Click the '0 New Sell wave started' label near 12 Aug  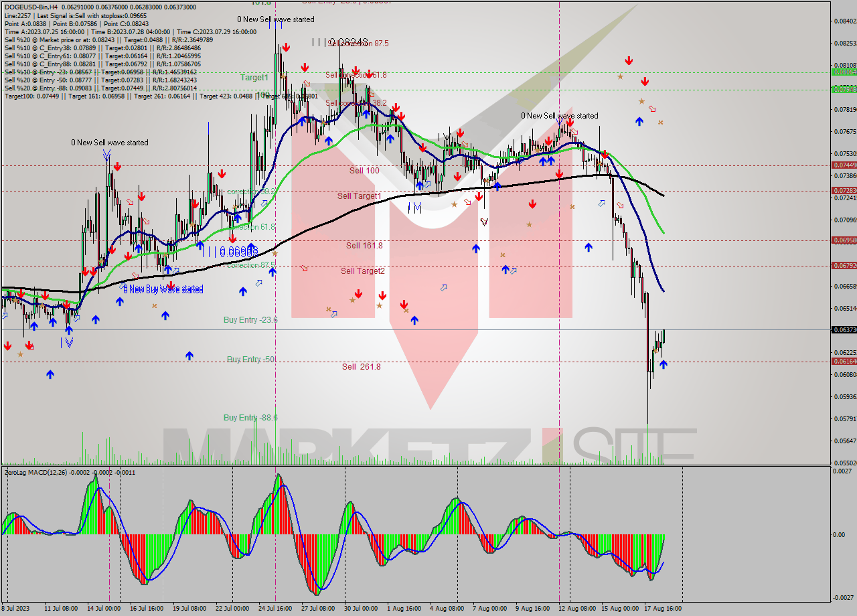[560, 116]
